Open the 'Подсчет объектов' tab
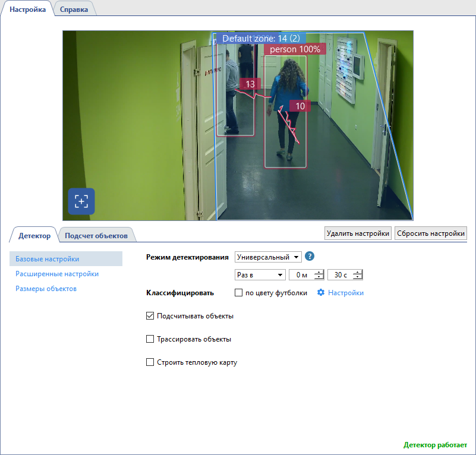 pos(96,236)
